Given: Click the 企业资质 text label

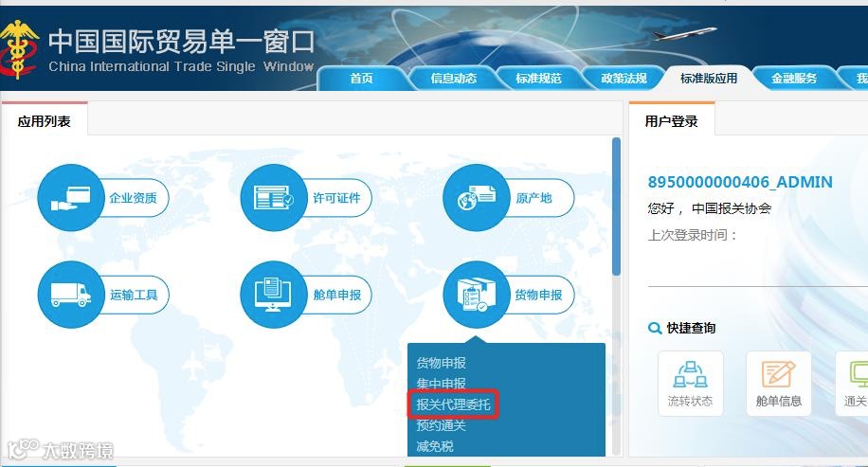Looking at the screenshot, I should coord(133,198).
